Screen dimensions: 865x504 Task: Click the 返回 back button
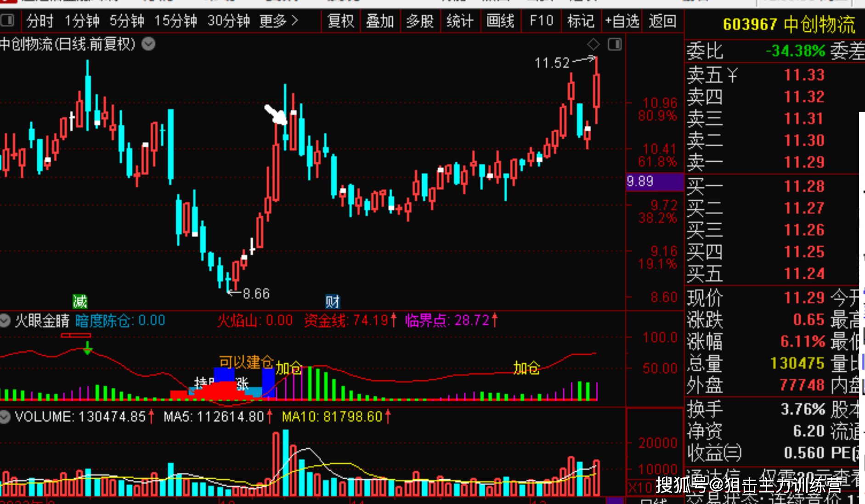pos(662,21)
